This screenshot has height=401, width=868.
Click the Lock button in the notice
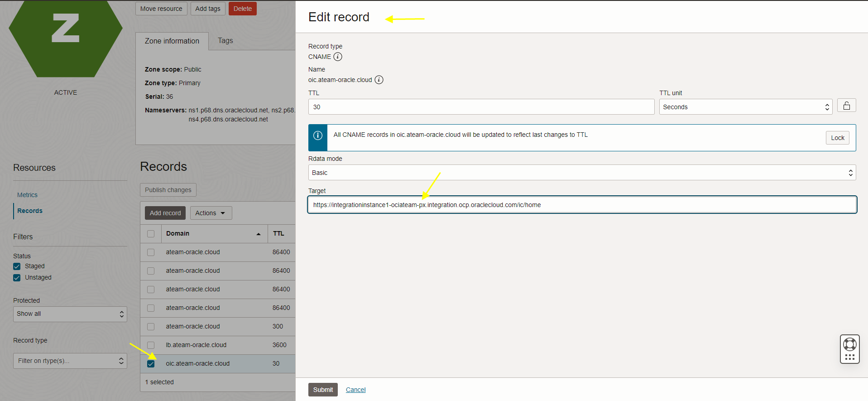coord(838,138)
